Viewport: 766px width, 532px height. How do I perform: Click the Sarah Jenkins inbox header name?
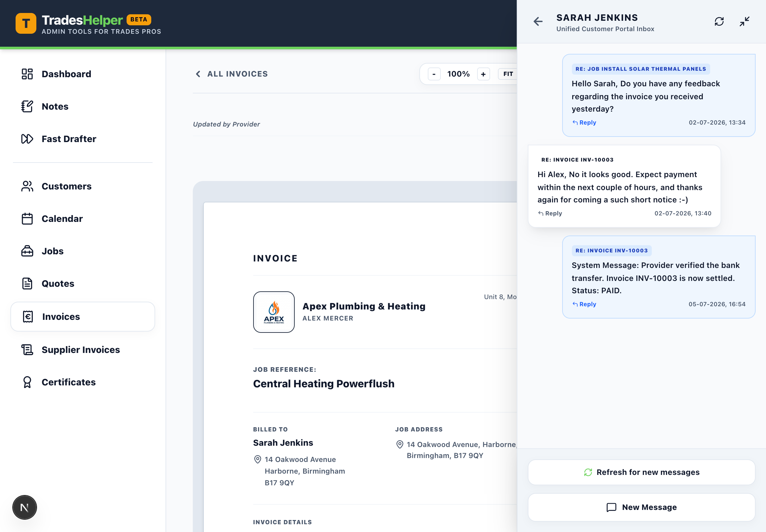click(x=597, y=18)
